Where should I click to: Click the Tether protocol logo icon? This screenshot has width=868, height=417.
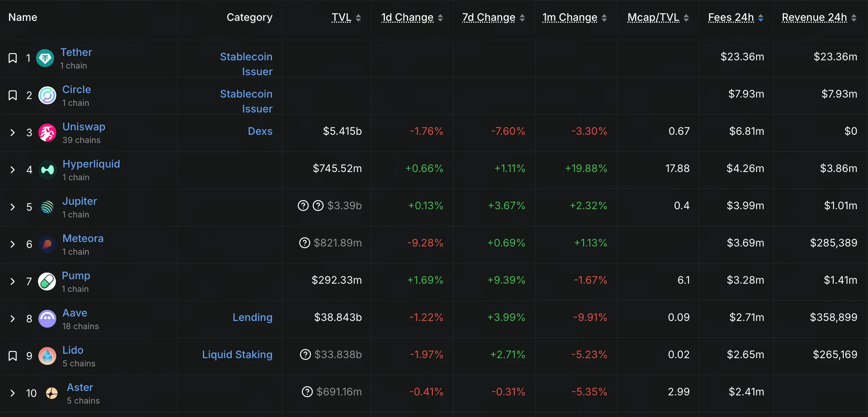pos(45,58)
